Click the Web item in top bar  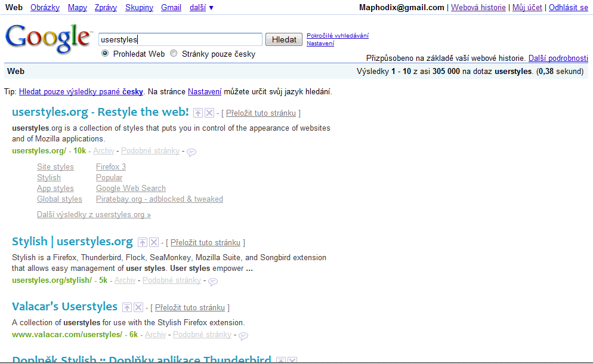click(x=14, y=8)
